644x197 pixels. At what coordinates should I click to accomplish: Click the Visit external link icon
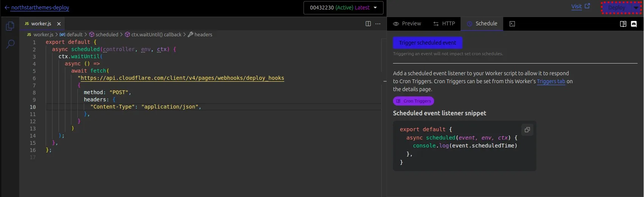(587, 6)
